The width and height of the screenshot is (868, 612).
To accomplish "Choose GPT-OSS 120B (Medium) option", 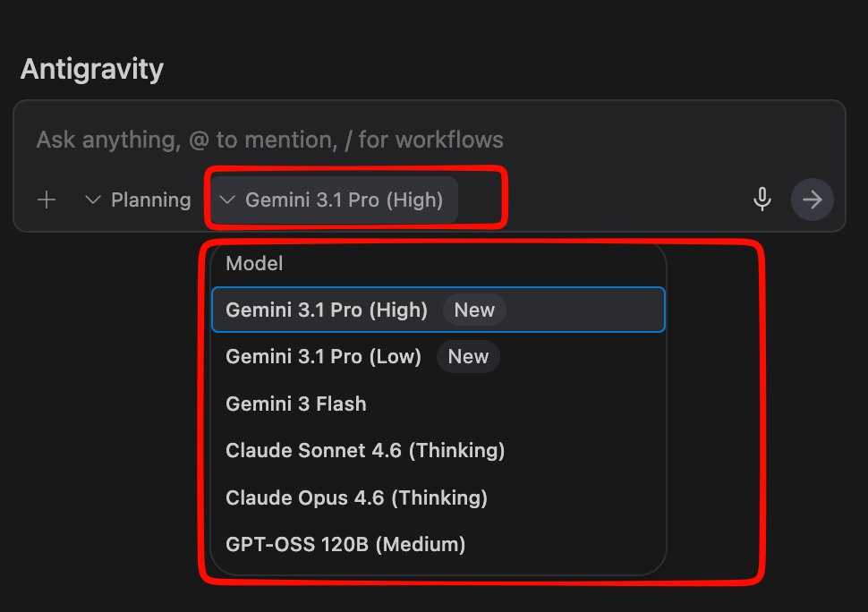I will tap(345, 543).
